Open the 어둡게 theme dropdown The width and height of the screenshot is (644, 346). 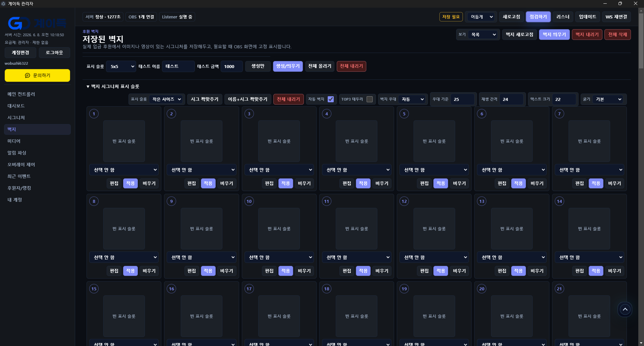[481, 17]
